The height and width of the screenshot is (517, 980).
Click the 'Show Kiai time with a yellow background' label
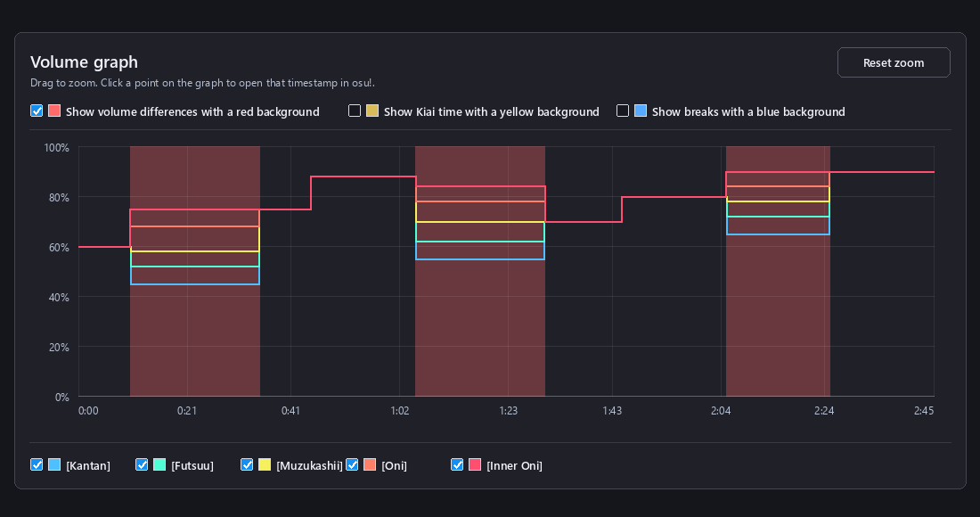pos(491,112)
